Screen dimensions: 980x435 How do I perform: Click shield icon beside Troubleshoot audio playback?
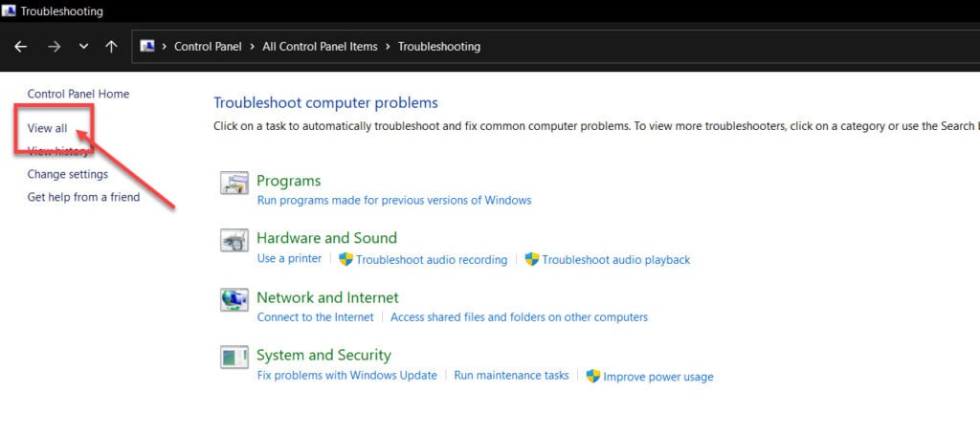coord(532,259)
